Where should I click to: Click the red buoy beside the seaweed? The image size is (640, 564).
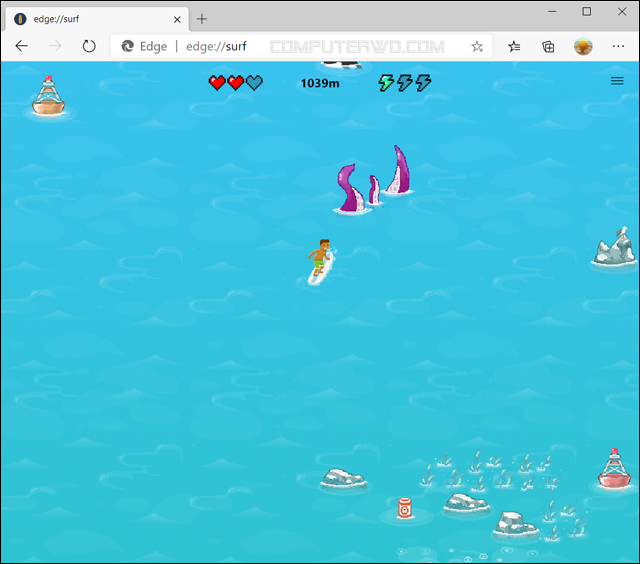[614, 469]
